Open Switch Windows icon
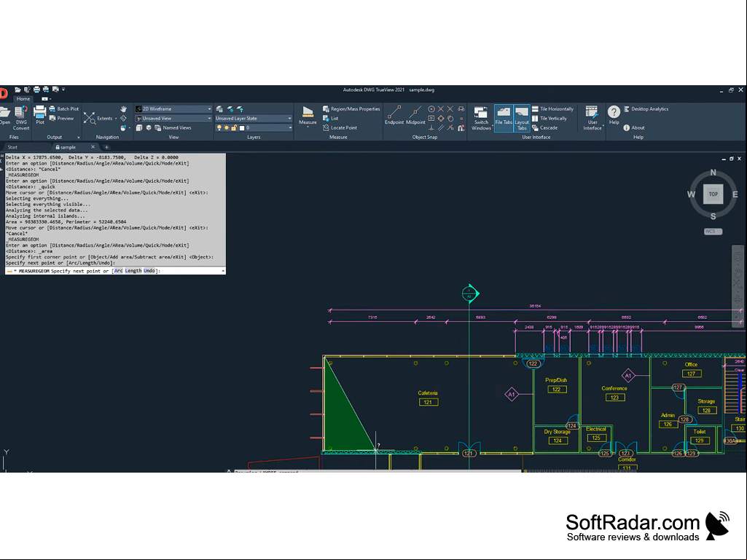 tap(481, 112)
